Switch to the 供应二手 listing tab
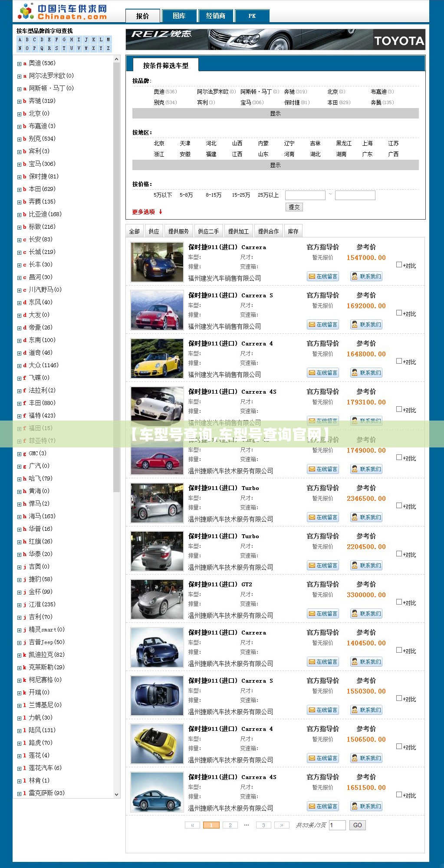Image resolution: width=444 pixels, height=868 pixels. coord(208,231)
